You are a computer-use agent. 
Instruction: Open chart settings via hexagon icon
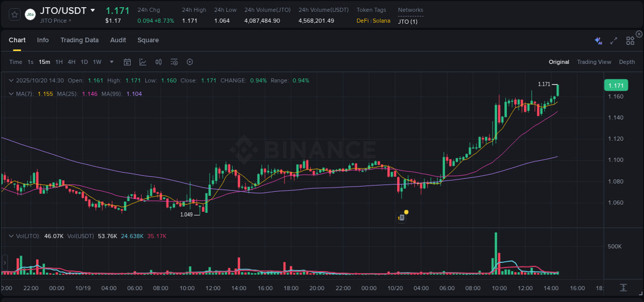(190, 62)
